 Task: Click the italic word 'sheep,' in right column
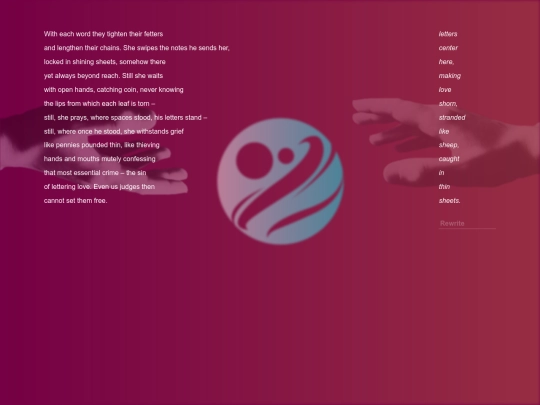coord(449,145)
